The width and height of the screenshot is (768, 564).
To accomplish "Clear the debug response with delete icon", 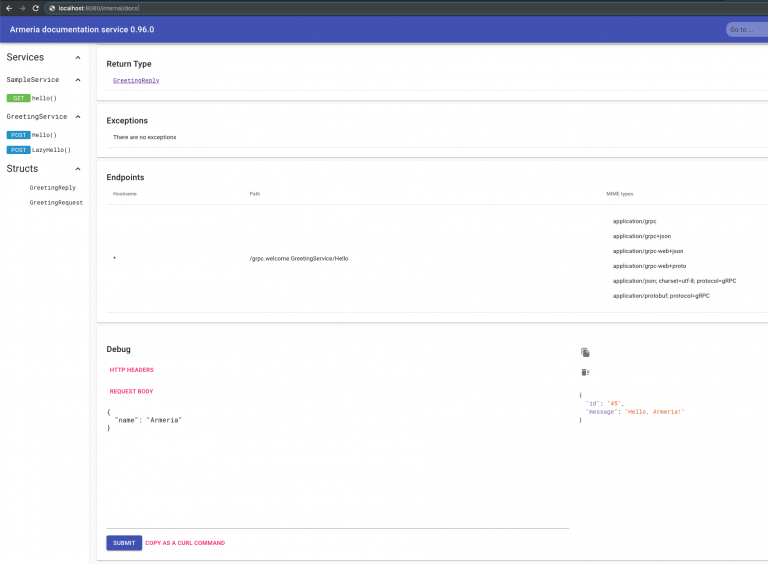I will (x=585, y=372).
